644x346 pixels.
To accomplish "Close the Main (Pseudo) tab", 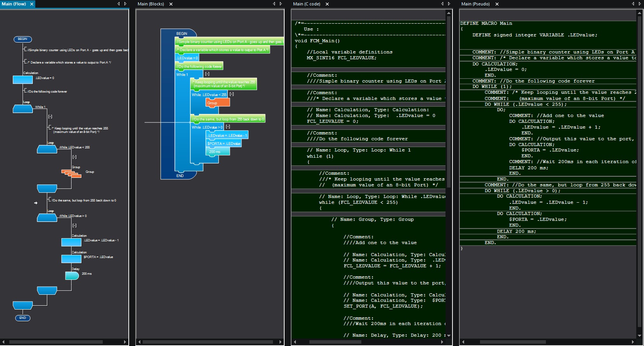I will pos(497,4).
